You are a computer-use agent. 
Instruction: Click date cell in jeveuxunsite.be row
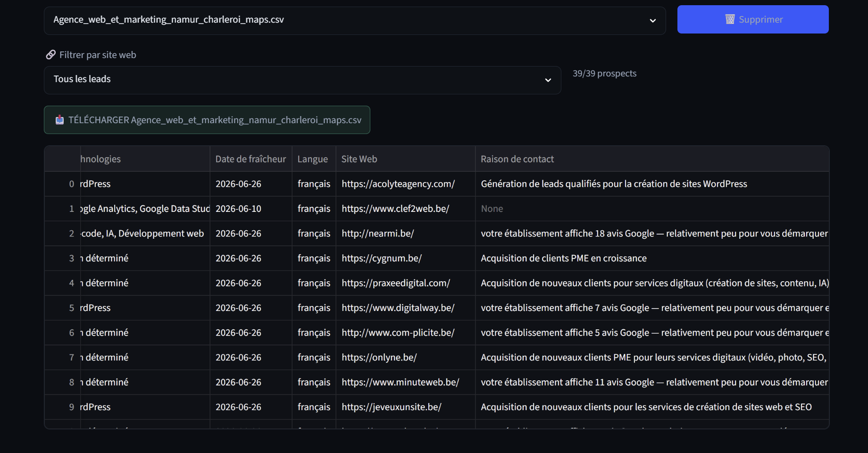[250, 407]
